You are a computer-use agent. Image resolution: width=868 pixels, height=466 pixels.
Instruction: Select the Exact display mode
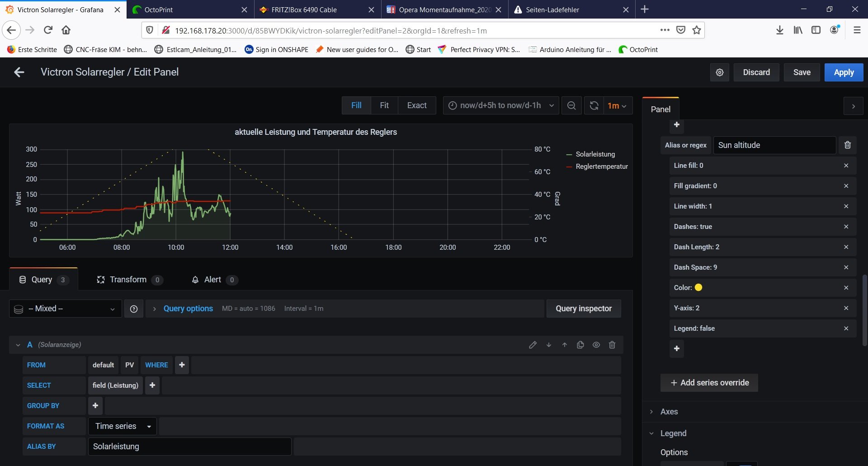416,105
